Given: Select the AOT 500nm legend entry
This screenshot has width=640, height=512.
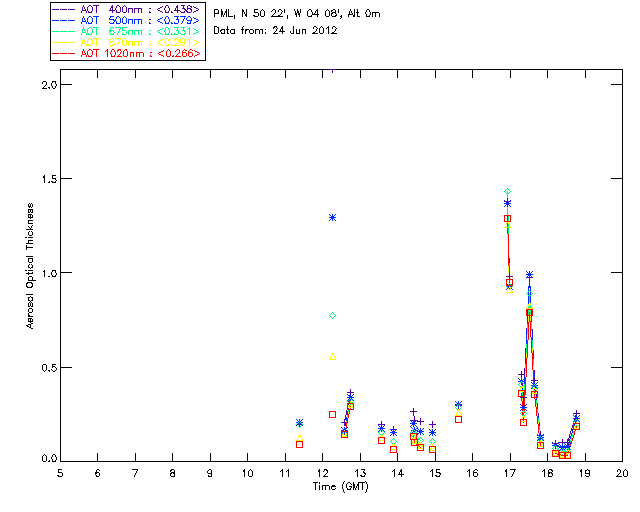Looking at the screenshot, I should [x=127, y=20].
